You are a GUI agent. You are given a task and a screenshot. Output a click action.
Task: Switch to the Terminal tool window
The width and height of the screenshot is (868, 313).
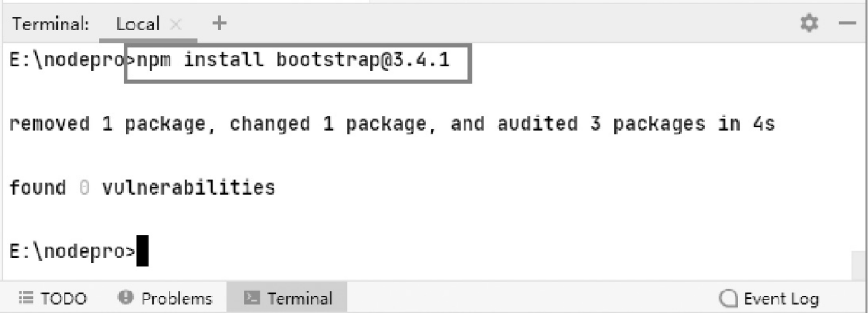coord(287,298)
